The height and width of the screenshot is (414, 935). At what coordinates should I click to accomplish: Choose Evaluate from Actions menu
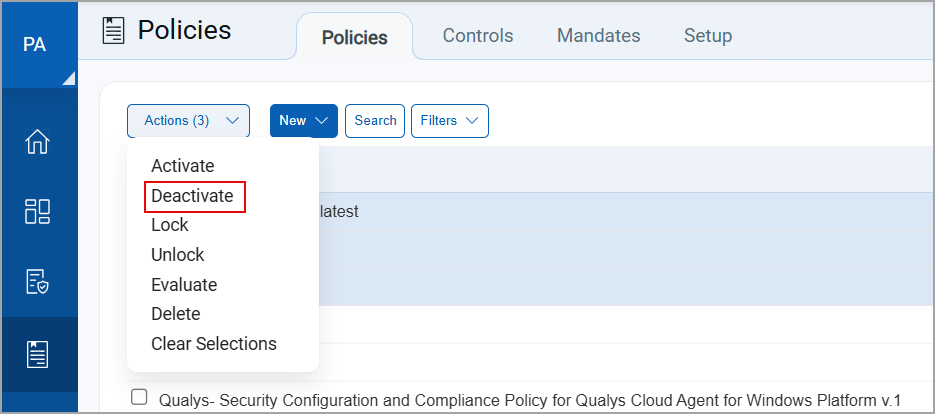tap(184, 285)
